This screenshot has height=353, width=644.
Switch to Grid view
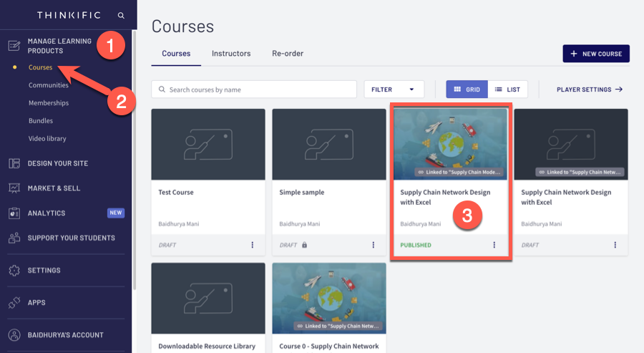[467, 90]
